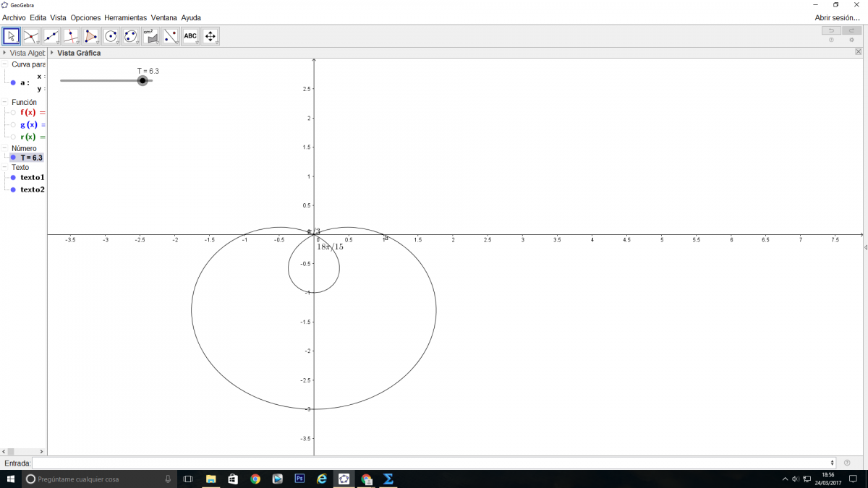Screen dimensions: 868x488
Task: Show function f(x) with its visibility circle
Action: click(x=13, y=113)
